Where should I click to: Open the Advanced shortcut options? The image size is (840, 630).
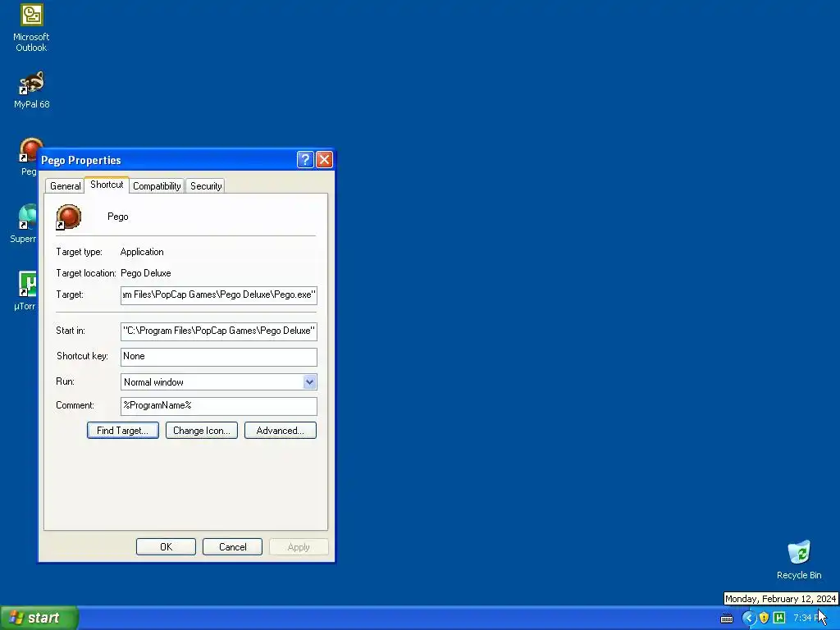[x=281, y=431]
